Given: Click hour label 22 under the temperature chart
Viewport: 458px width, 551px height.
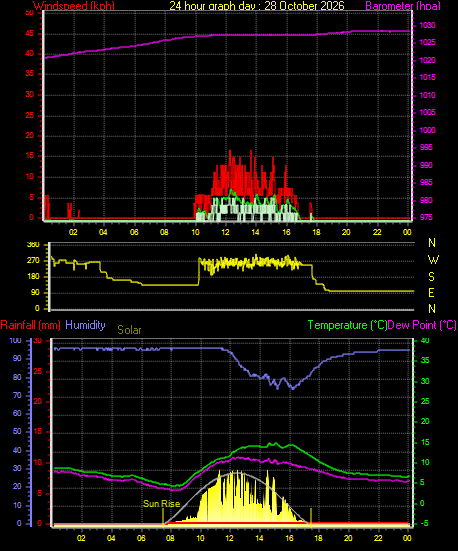Looking at the screenshot, I should [378, 538].
